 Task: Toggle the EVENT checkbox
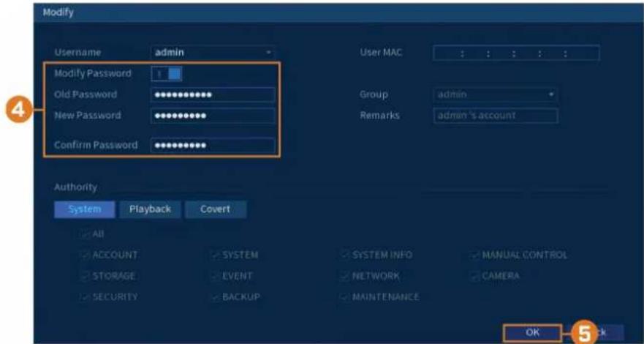215,275
